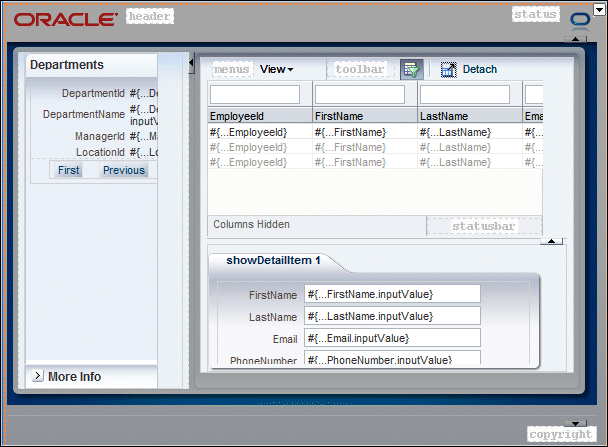The height and width of the screenshot is (447, 608).
Task: Click the blue status ring icon
Action: point(580,20)
